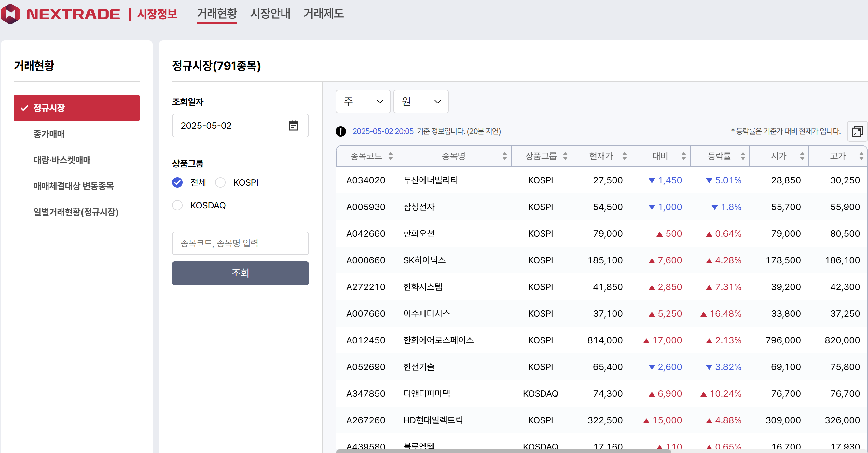Open the 거래현황 top tab

coord(217,14)
